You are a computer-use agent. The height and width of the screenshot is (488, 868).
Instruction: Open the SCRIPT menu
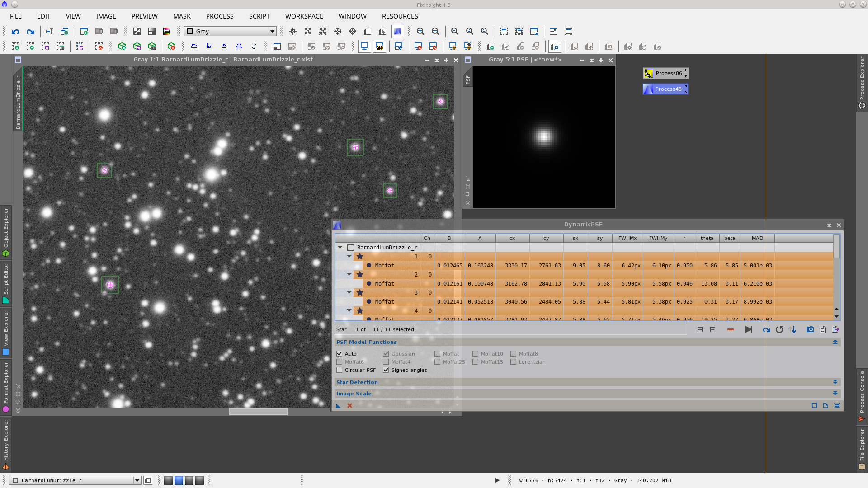tap(259, 16)
